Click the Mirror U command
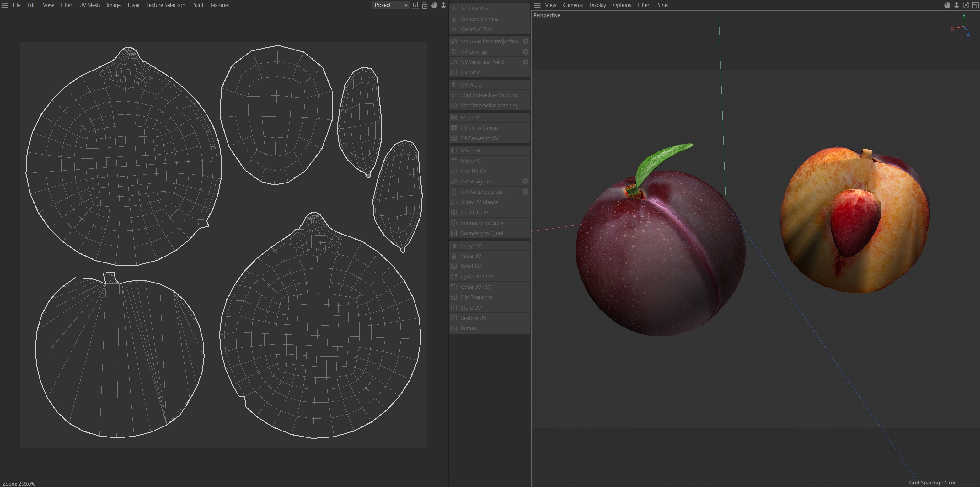Viewport: 980px width, 487px height. tap(470, 151)
